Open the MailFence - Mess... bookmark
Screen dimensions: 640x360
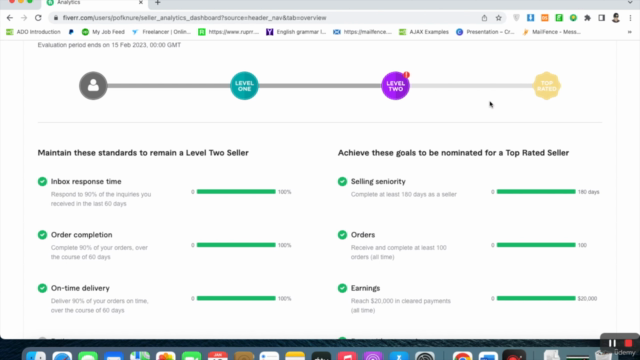551,32
